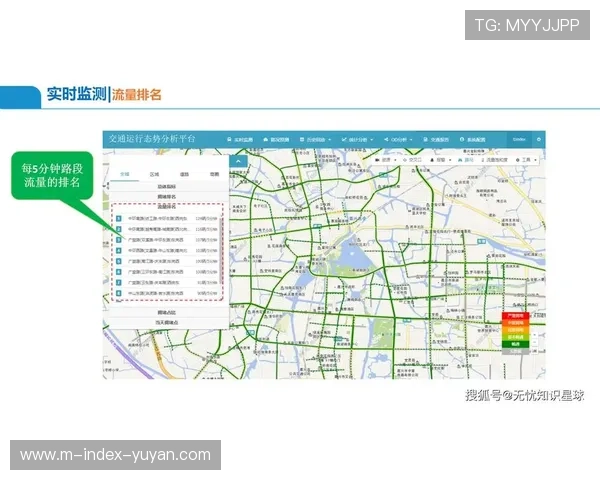Collapse the side panel with the up-chevron button
Image resolution: width=600 pixels, height=480 pixels.
click(x=238, y=161)
